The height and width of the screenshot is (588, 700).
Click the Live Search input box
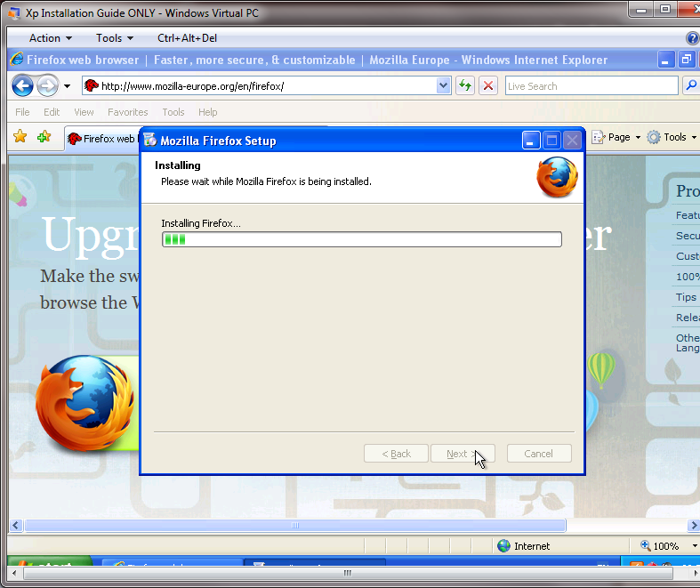(591, 85)
